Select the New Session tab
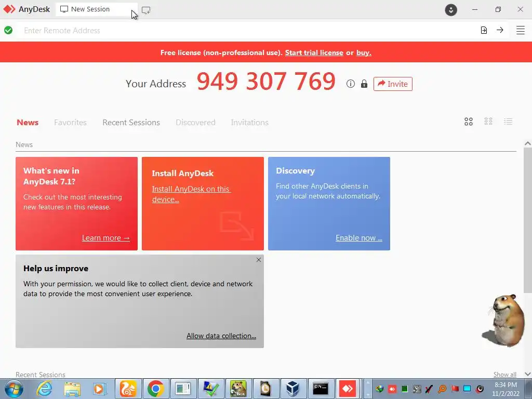 coord(97,9)
